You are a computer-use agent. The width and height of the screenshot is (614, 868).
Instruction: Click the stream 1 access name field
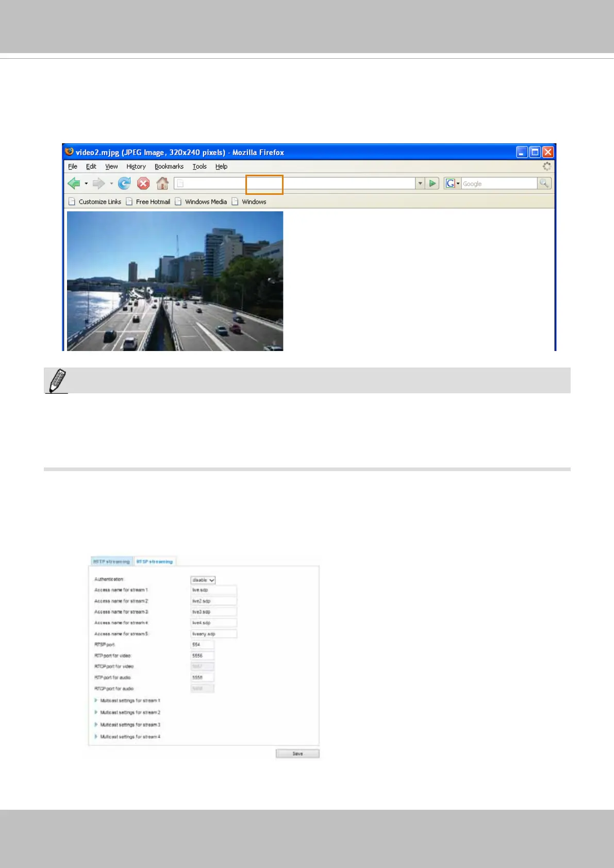coord(214,590)
